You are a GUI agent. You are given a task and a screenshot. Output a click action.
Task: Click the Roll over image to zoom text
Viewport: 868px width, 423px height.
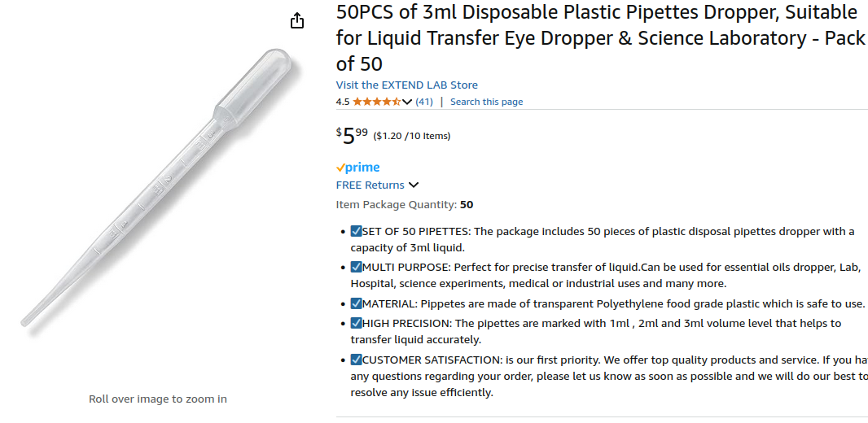tap(158, 399)
